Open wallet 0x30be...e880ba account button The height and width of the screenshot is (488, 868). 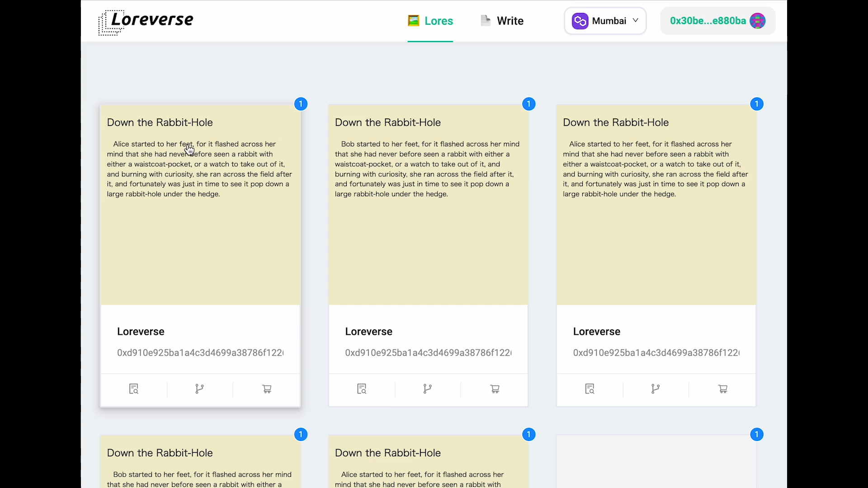click(x=717, y=21)
